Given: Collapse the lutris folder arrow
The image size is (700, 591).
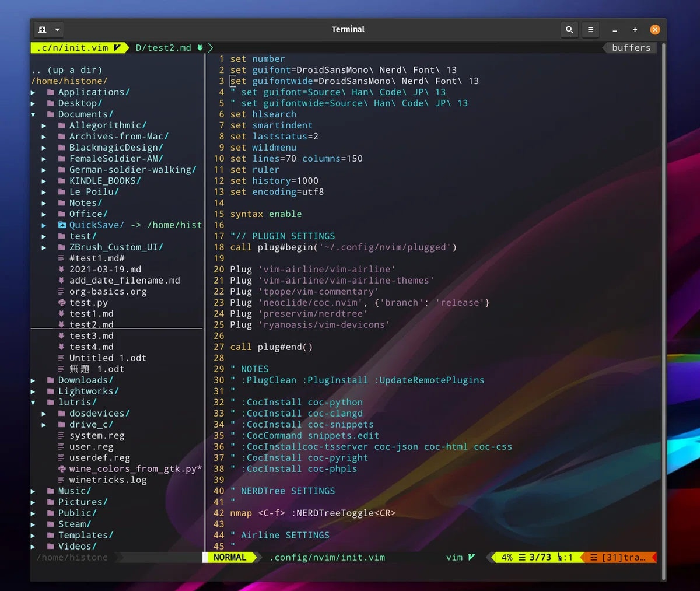Looking at the screenshot, I should coord(33,403).
